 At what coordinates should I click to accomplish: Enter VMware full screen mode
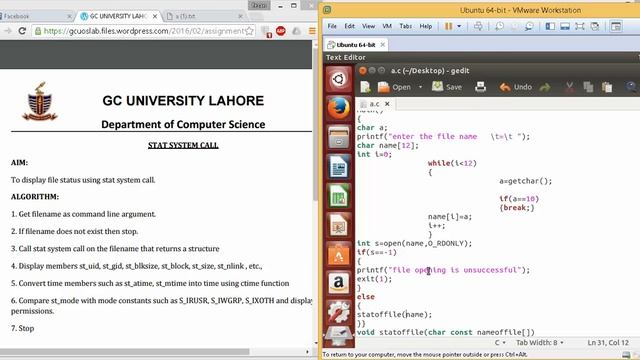580,26
